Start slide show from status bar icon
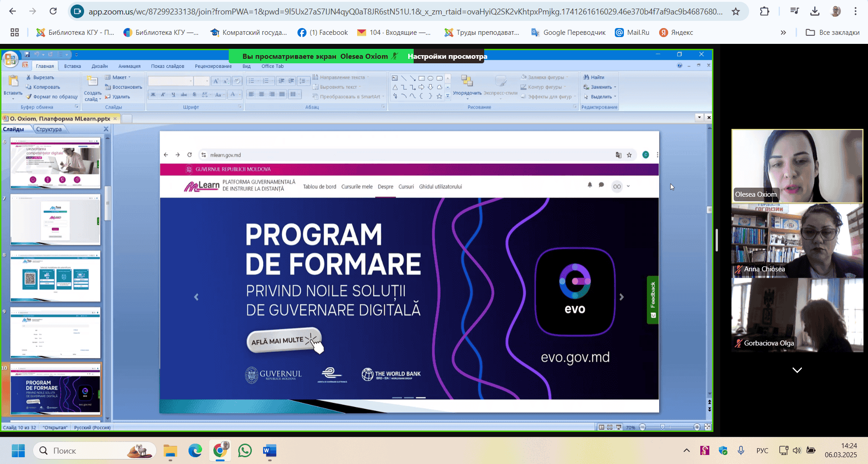The width and height of the screenshot is (868, 464). pos(618,427)
